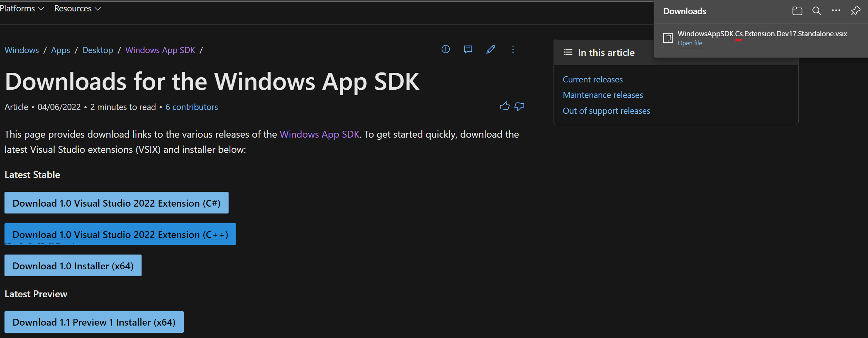Viewport: 868px width, 338px height.
Task: Select the Windows App SDK breadcrumb
Action: 160,50
